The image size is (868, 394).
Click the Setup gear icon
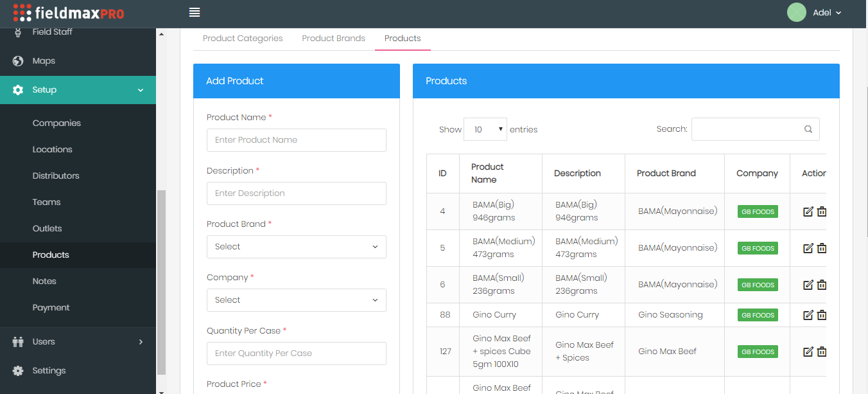pos(18,90)
